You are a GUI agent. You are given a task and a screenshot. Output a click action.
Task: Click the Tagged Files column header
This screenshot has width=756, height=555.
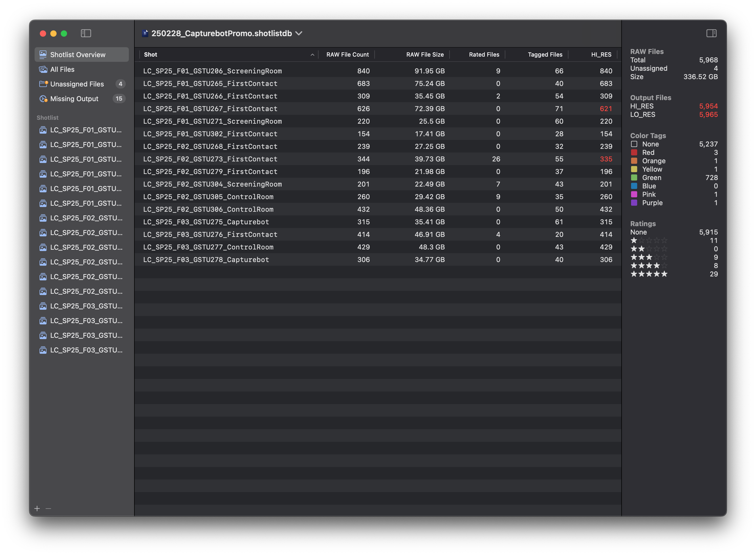click(x=545, y=55)
